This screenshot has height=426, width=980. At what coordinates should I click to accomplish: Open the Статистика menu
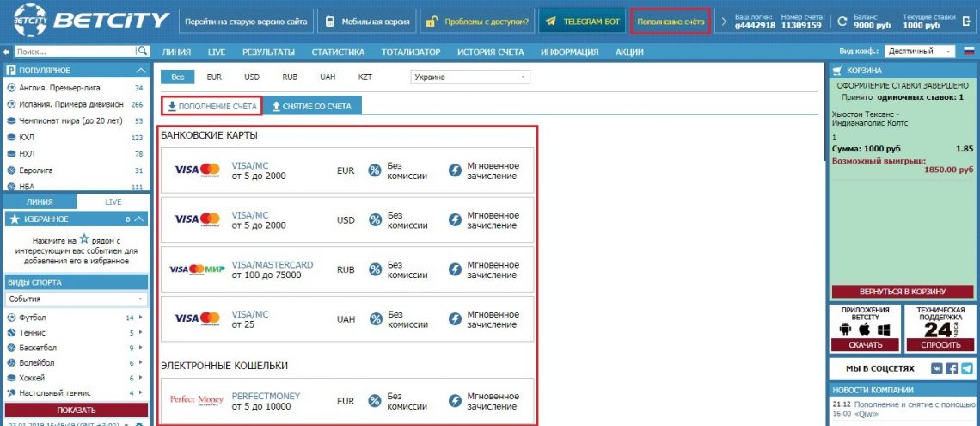pyautogui.click(x=338, y=52)
